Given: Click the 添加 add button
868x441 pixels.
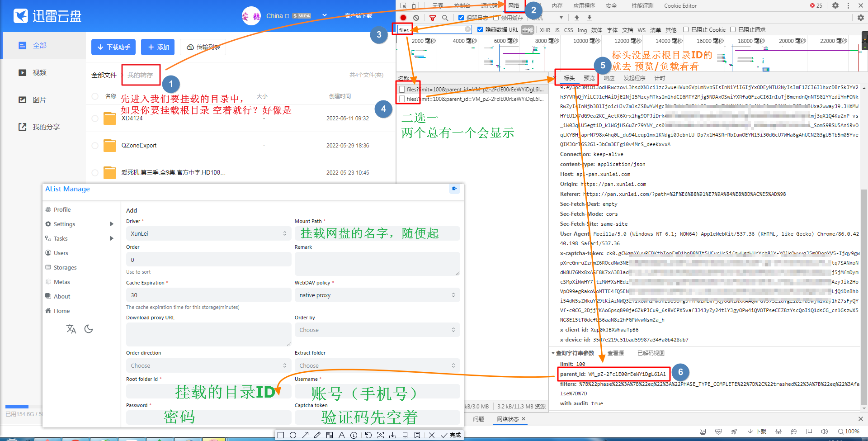Looking at the screenshot, I should coord(158,47).
